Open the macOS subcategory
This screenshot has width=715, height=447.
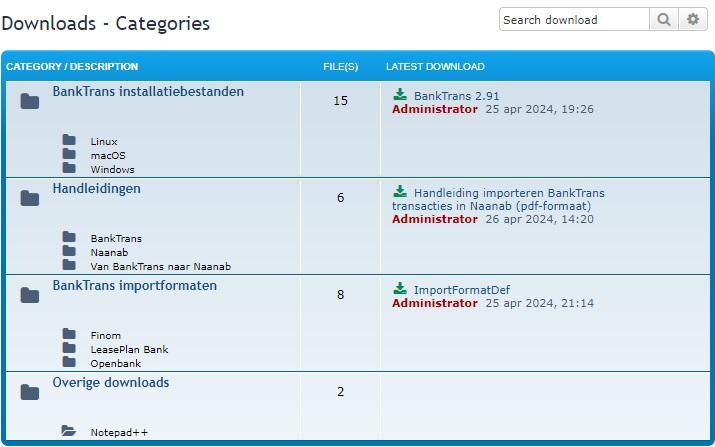[108, 156]
